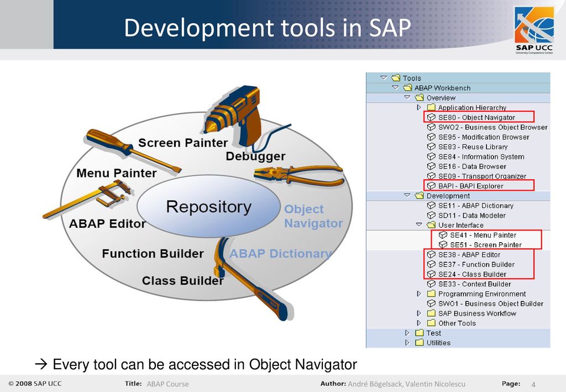Click the cube icon beside SE84 Information System
The height and width of the screenshot is (392, 566).
(431, 156)
